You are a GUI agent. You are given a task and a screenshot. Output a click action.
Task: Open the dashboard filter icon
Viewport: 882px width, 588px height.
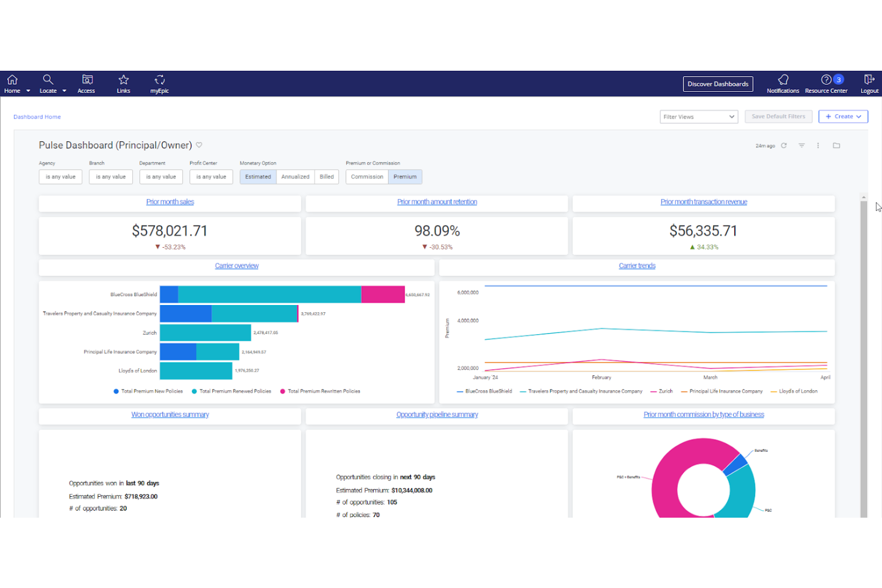point(802,145)
